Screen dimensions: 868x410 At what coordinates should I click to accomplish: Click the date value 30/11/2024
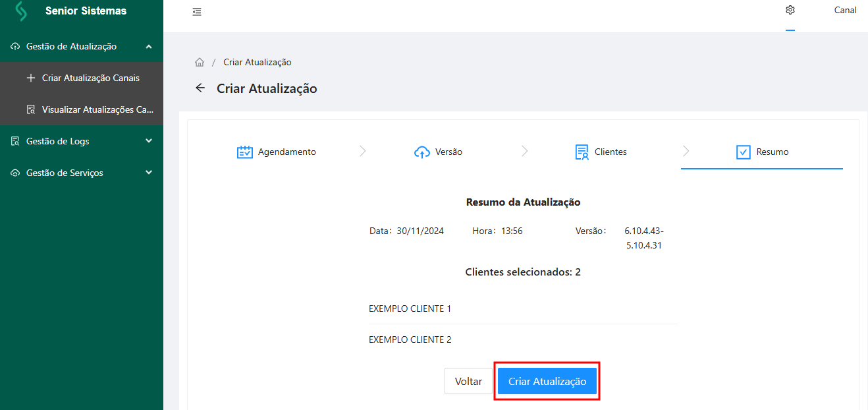tap(420, 231)
